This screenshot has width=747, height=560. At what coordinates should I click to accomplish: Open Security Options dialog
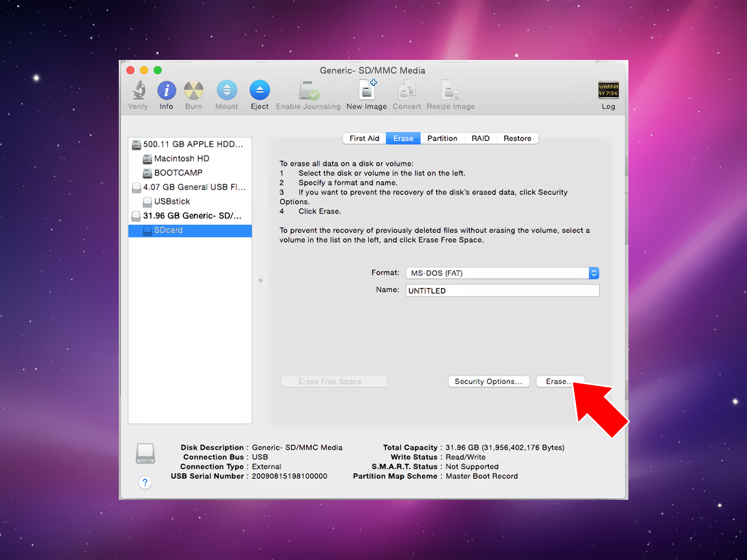tap(489, 381)
